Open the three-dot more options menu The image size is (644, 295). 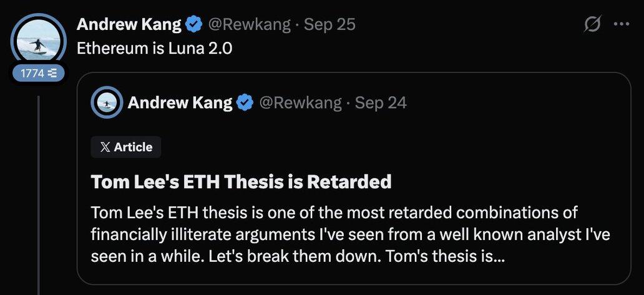[622, 25]
